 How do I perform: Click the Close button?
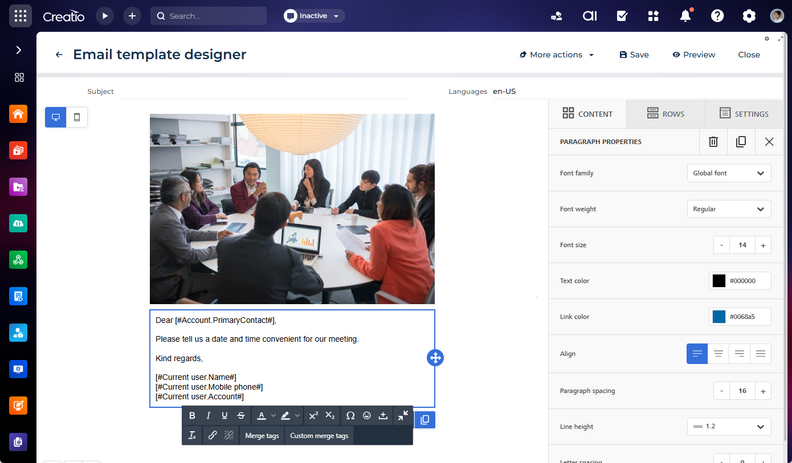coord(749,55)
